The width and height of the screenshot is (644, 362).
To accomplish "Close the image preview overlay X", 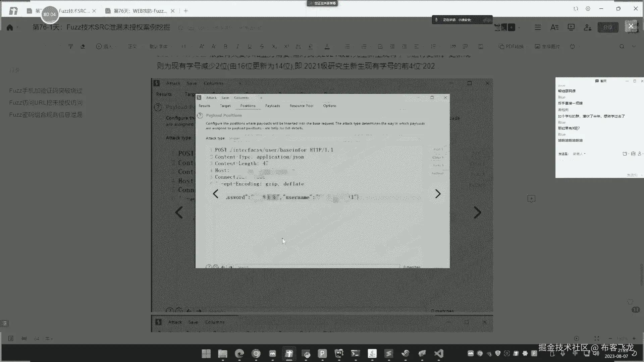I will (x=631, y=26).
